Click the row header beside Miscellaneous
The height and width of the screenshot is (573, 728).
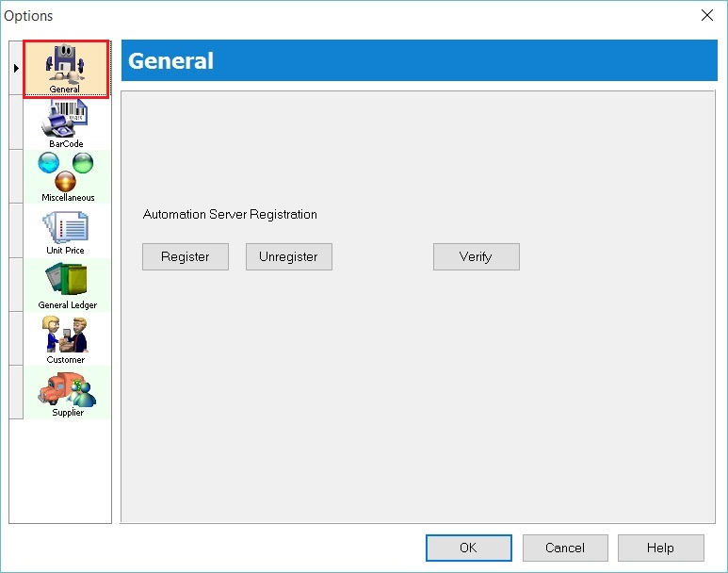tap(16, 176)
